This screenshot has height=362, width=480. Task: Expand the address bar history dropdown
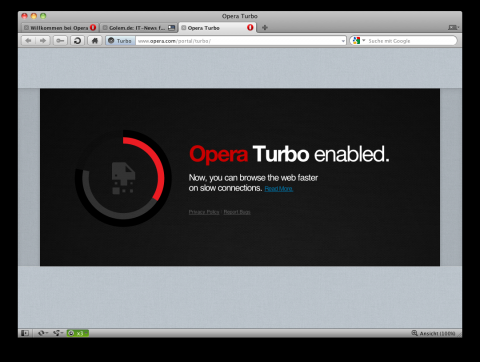[x=343, y=41]
